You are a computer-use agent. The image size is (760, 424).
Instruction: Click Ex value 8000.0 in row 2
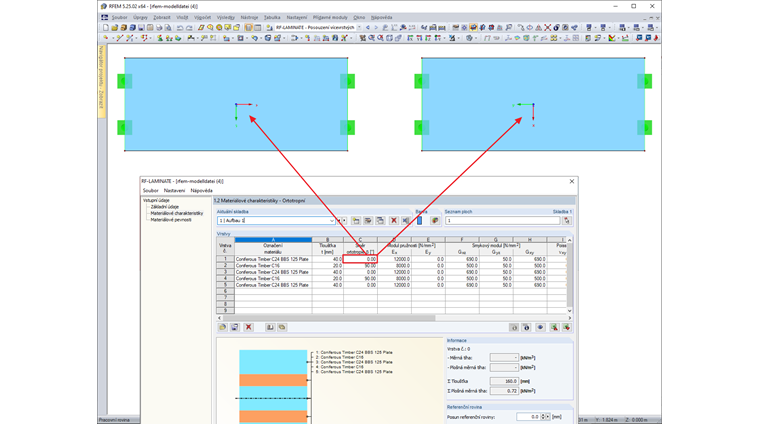point(394,266)
